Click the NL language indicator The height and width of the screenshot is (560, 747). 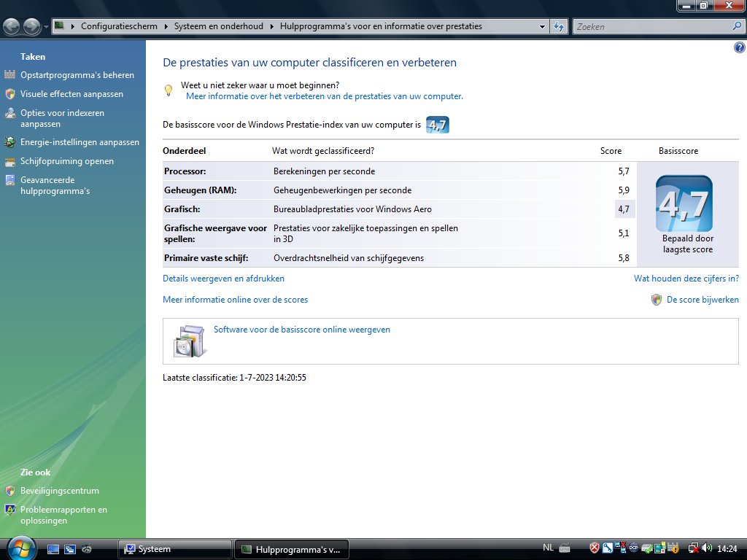pyautogui.click(x=549, y=548)
